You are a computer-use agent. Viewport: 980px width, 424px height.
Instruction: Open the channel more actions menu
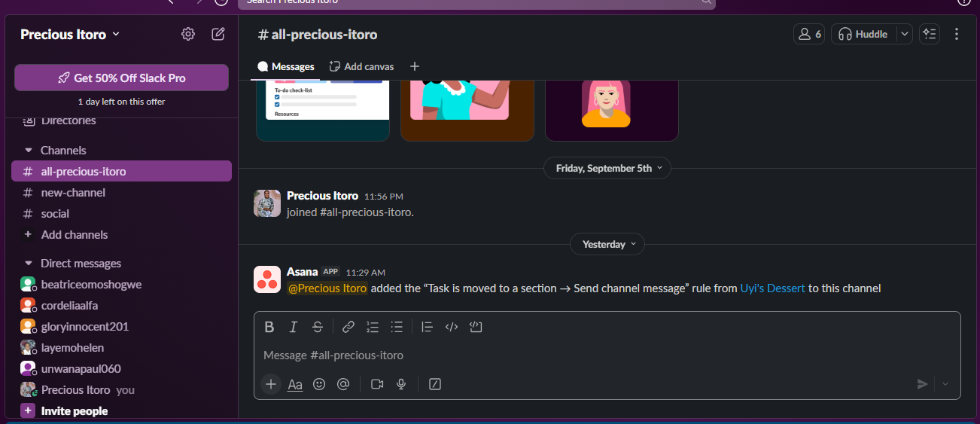957,34
